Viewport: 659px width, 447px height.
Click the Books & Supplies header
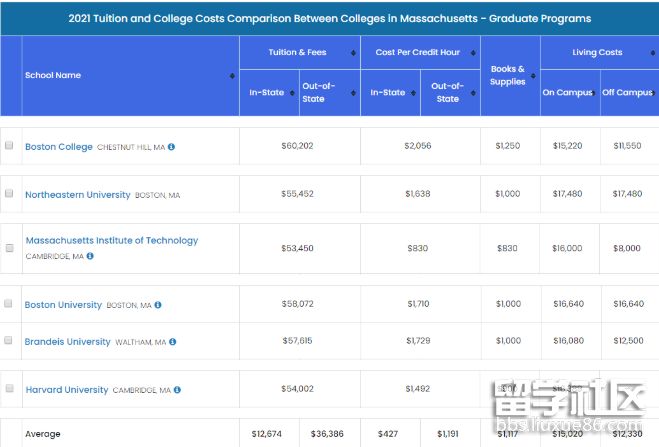point(507,75)
